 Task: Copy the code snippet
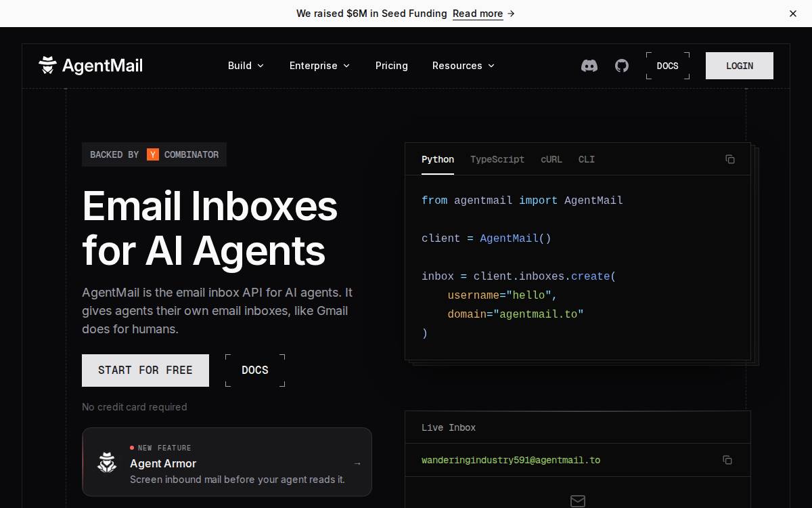730,159
